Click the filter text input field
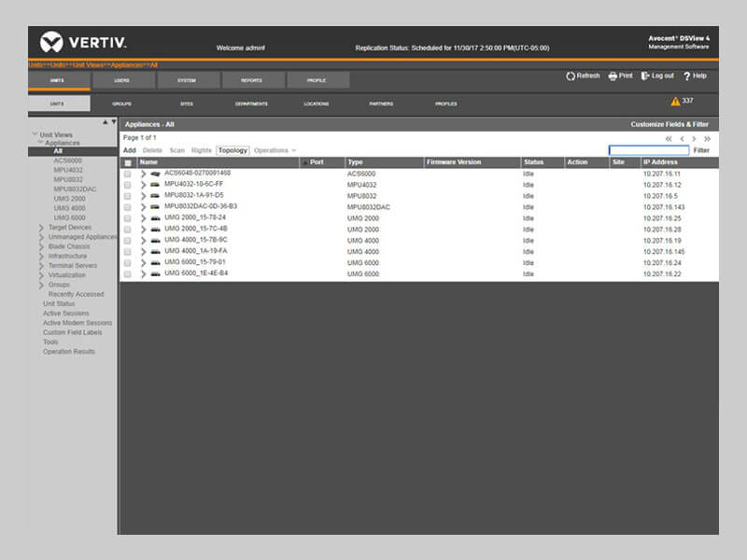 pyautogui.click(x=648, y=150)
